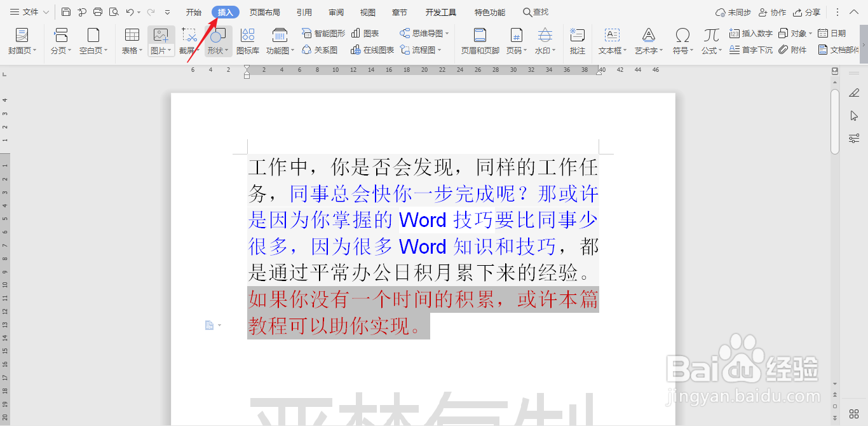Insert a 文本框 text box

pyautogui.click(x=611, y=39)
